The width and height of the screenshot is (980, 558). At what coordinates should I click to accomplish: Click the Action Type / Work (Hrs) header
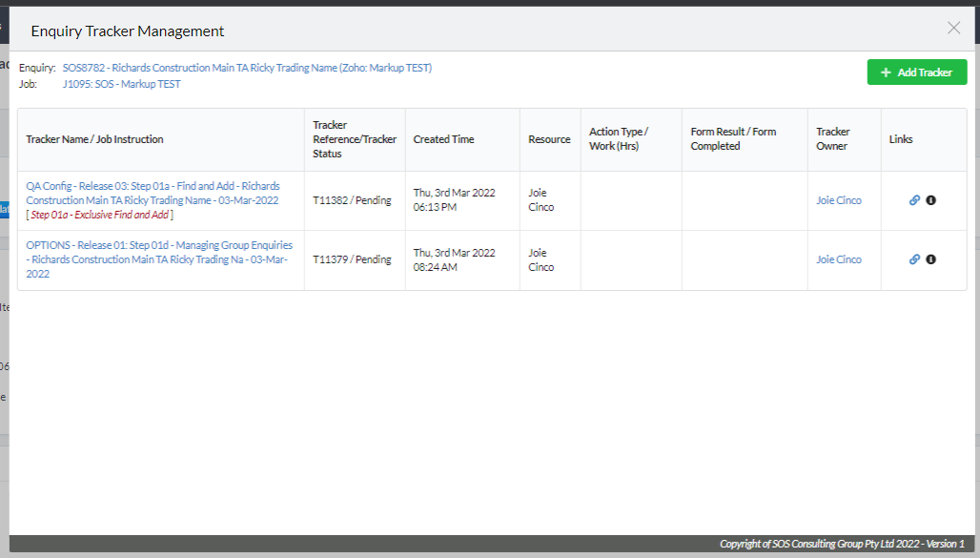[x=619, y=139]
